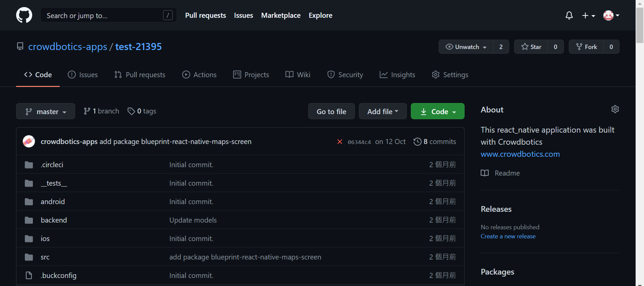Viewport: 644px width, 286px height.
Task: Open the 1 branch link
Action: (x=101, y=111)
